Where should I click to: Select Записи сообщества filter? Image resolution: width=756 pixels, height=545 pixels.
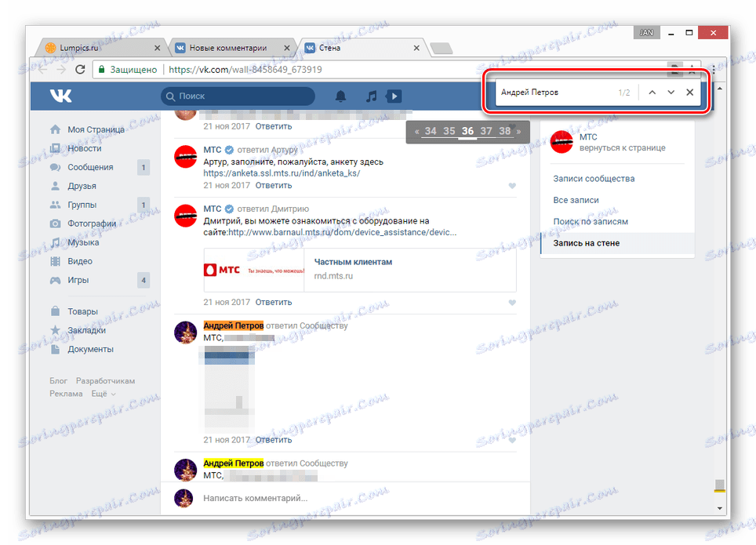click(x=594, y=179)
